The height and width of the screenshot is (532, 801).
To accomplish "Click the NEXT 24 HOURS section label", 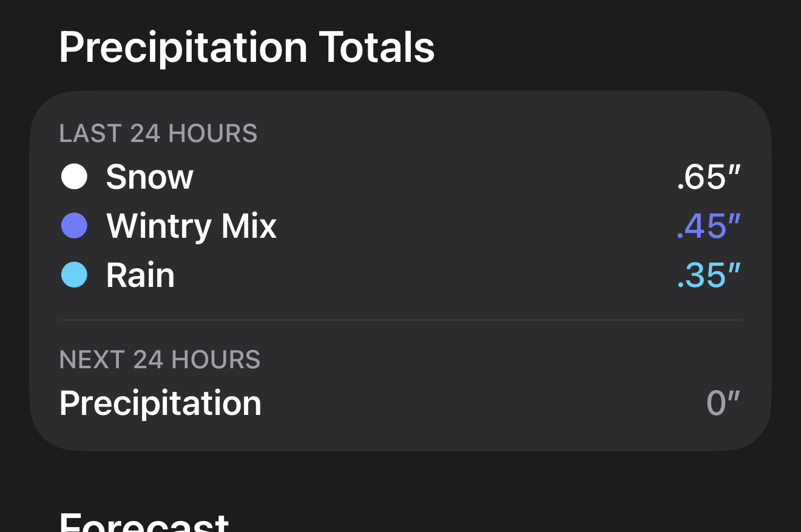I will (x=160, y=360).
